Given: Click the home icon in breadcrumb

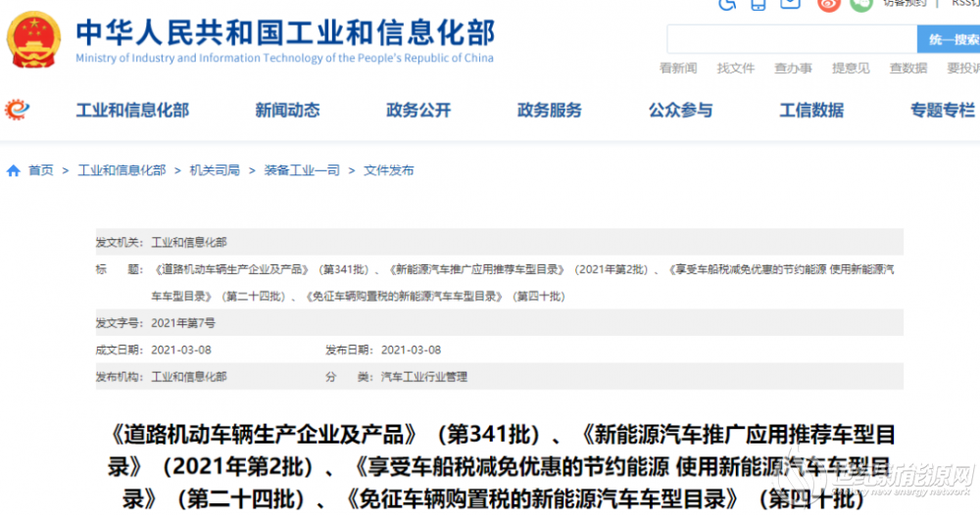Looking at the screenshot, I should click(x=14, y=170).
